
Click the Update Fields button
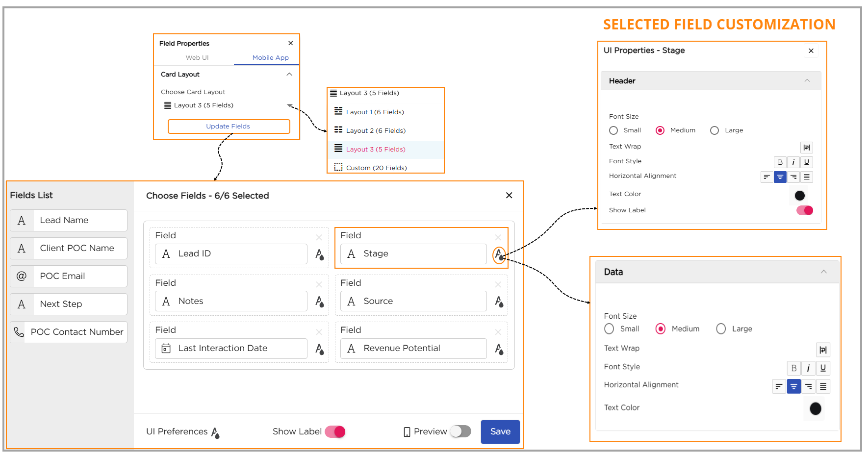click(229, 126)
